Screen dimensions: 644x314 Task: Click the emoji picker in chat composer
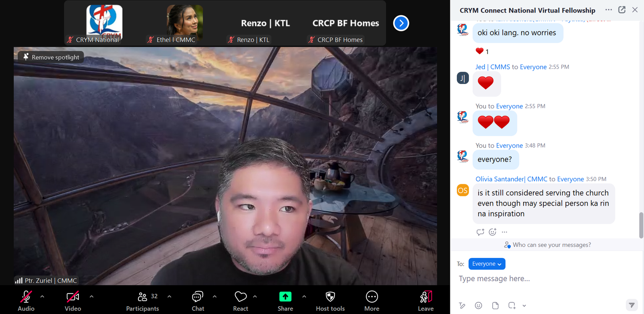click(x=478, y=306)
